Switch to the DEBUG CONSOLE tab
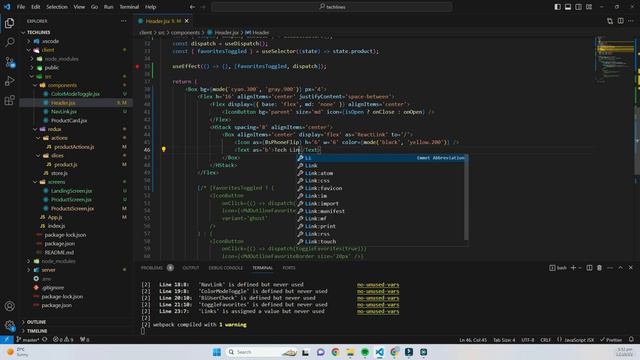 pos(226,268)
